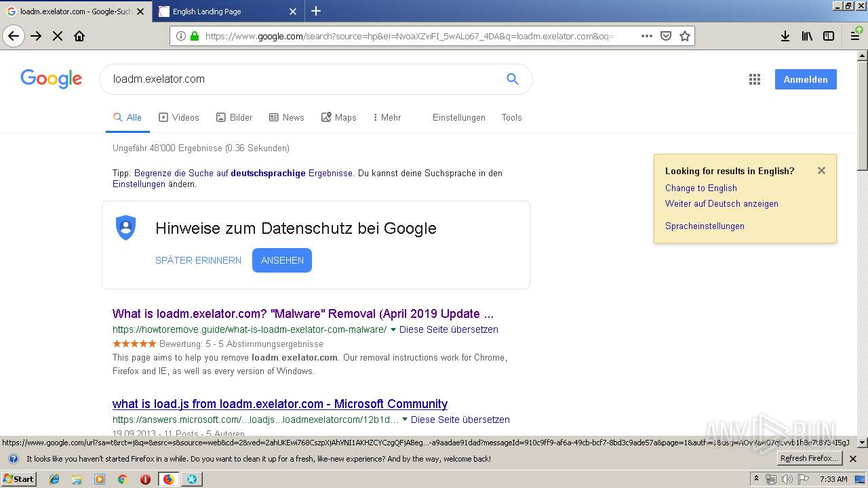
Task: Go forward one page in Firefox
Action: 36,36
